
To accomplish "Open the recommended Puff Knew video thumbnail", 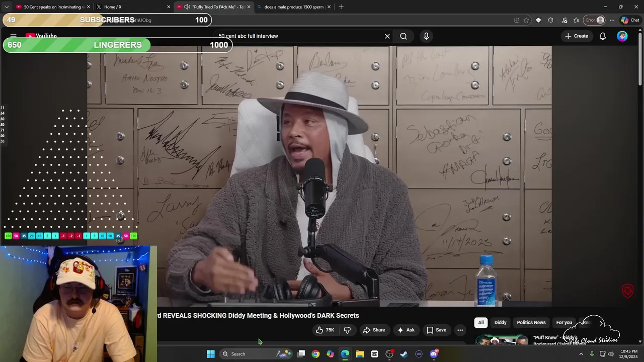I will pyautogui.click(x=502, y=340).
